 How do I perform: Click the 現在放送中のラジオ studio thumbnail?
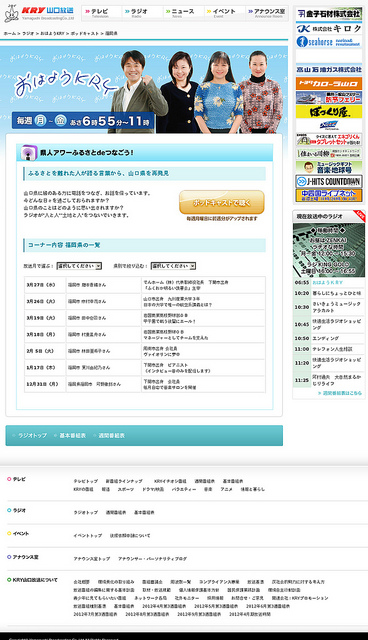tap(329, 250)
